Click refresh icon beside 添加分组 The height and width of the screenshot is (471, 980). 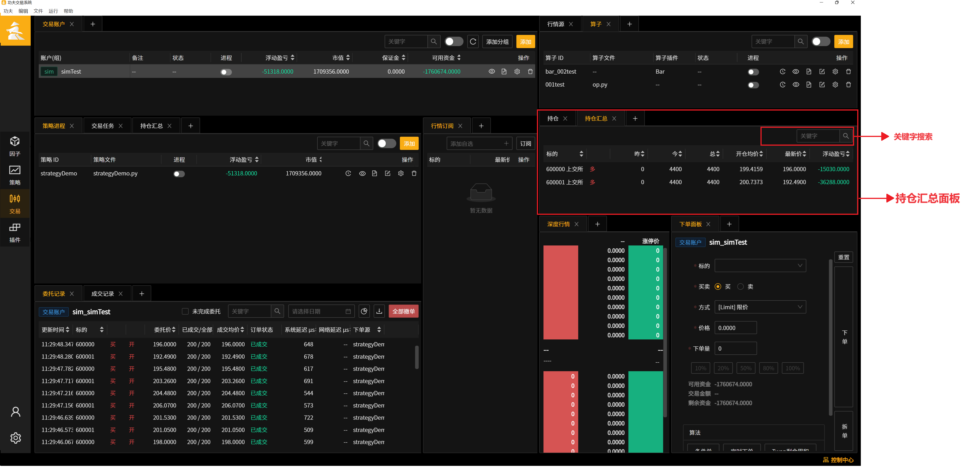[x=473, y=41]
